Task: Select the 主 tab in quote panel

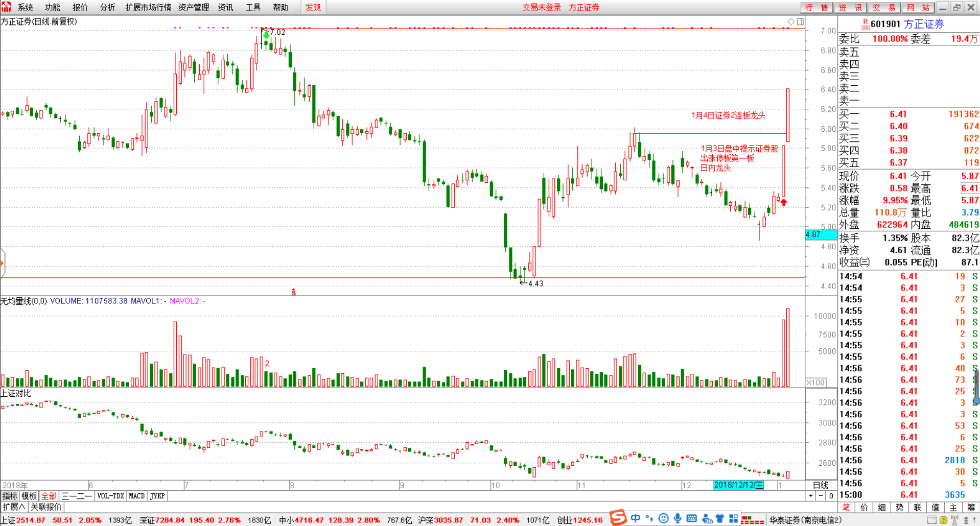Action: click(953, 508)
